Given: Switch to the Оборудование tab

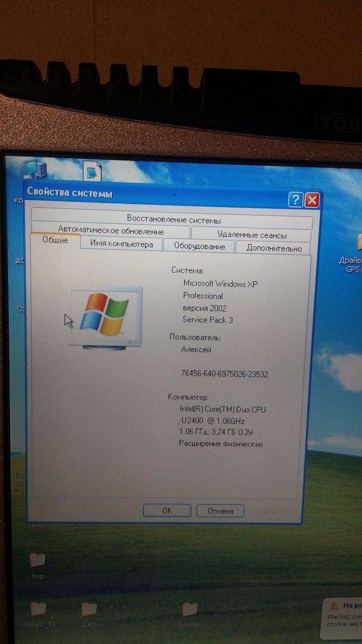Looking at the screenshot, I should [199, 246].
